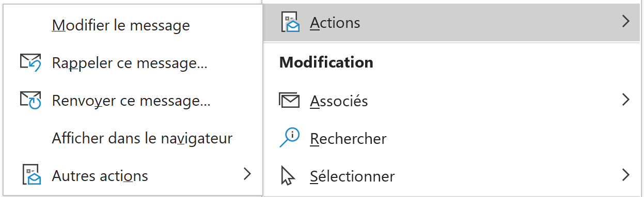Click the Sélectionner cursor arrow icon
Image resolution: width=644 pixels, height=197 pixels.
pos(288,176)
